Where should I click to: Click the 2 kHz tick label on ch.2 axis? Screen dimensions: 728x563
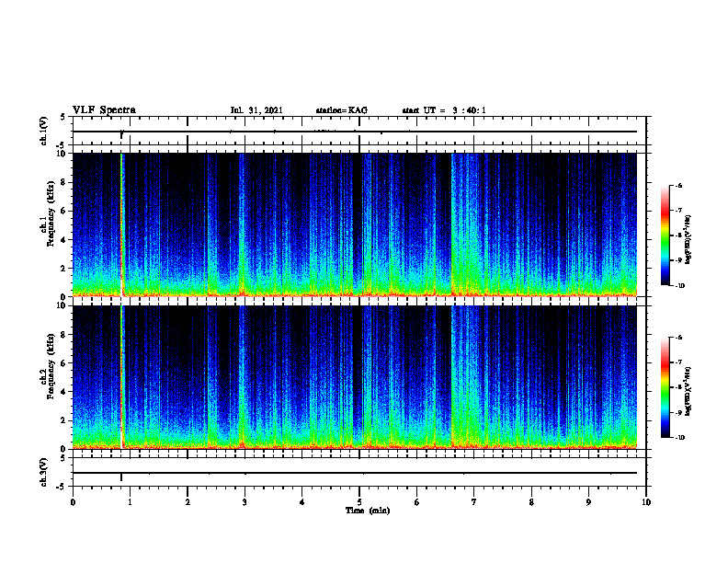pyautogui.click(x=64, y=420)
